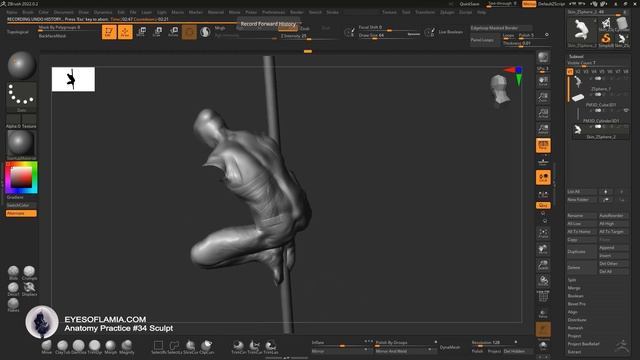This screenshot has width=640, height=360.
Task: Click the AAHalf icon
Action: 543,129
